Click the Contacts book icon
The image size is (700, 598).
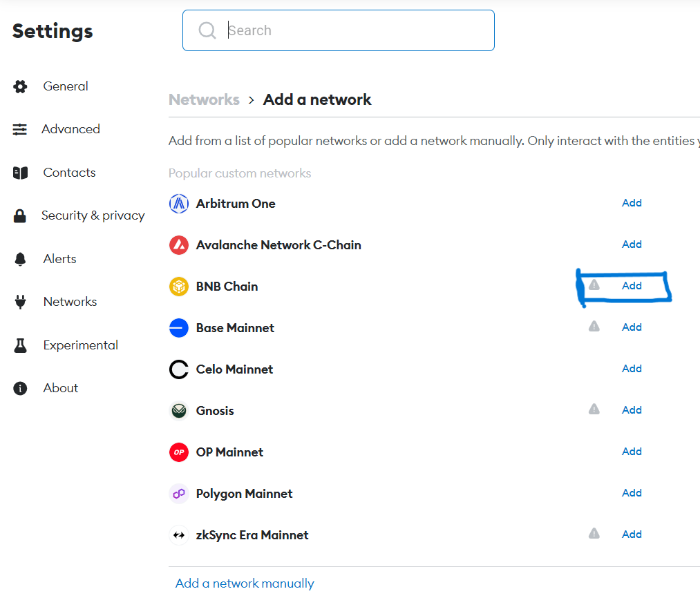(20, 173)
